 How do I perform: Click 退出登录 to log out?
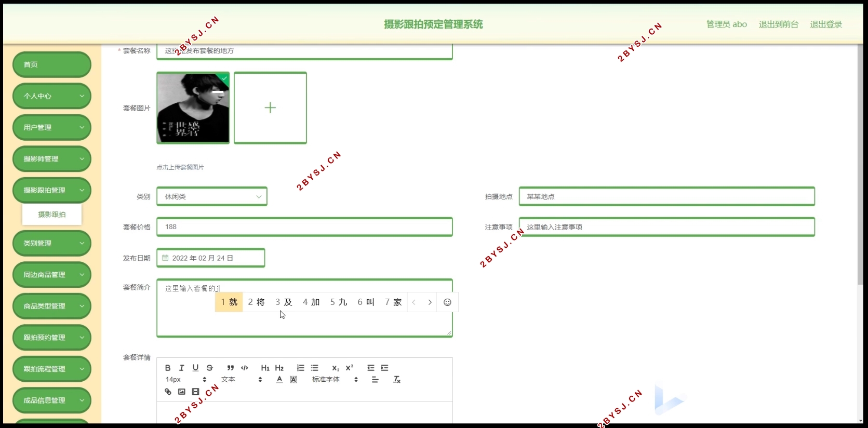826,24
